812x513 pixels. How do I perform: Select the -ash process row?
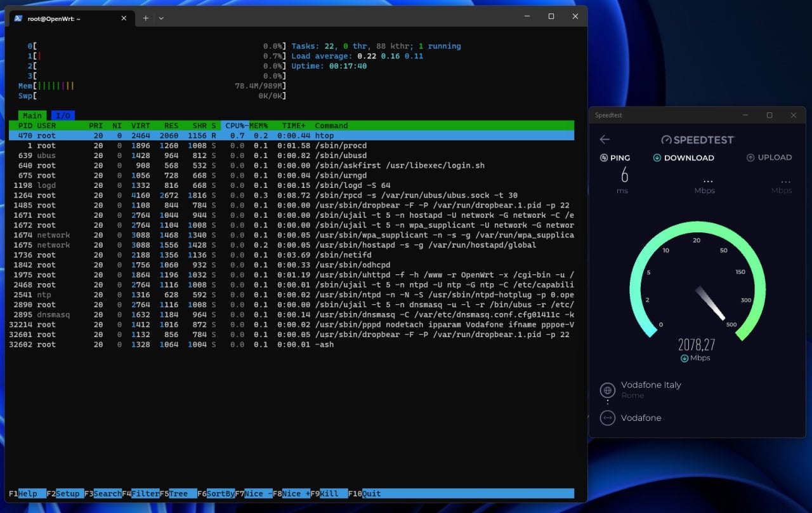tap(291, 344)
